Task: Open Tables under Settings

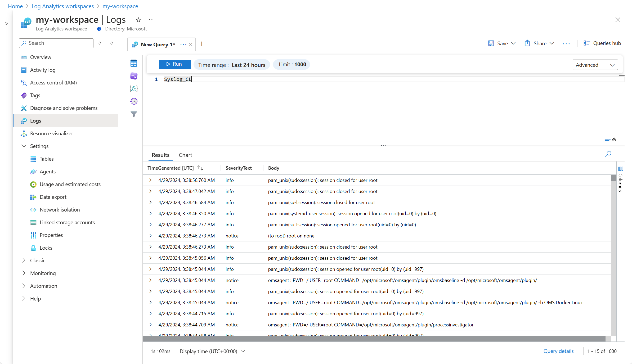Action: (47, 159)
